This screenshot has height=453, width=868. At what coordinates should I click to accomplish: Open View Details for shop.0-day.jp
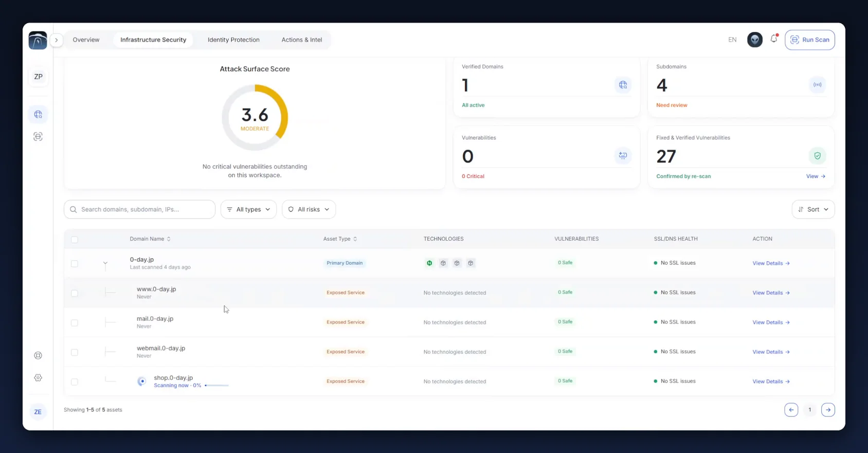point(771,382)
